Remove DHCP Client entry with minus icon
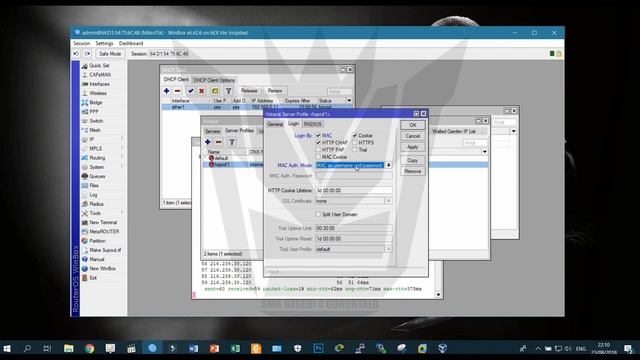The width and height of the screenshot is (640, 360). (x=177, y=91)
